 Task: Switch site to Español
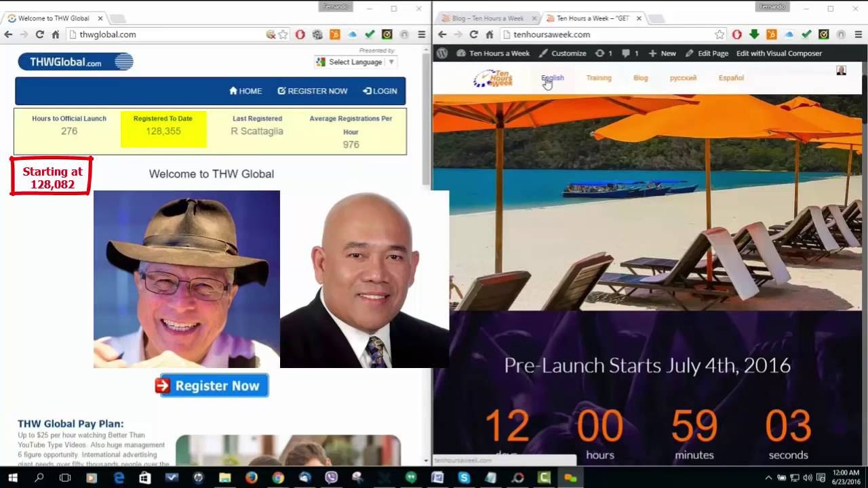tap(731, 78)
